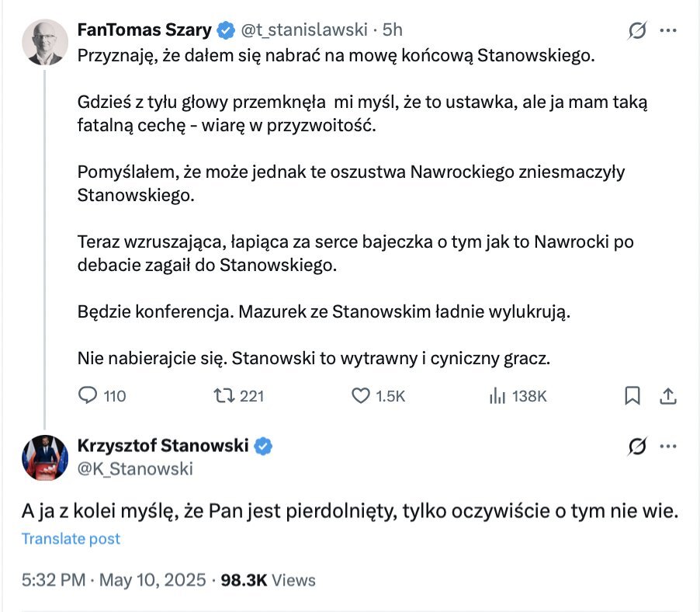The height and width of the screenshot is (612, 700).
Task: Click the 5h timestamp on FanTomas's tweet
Action: click(x=393, y=30)
